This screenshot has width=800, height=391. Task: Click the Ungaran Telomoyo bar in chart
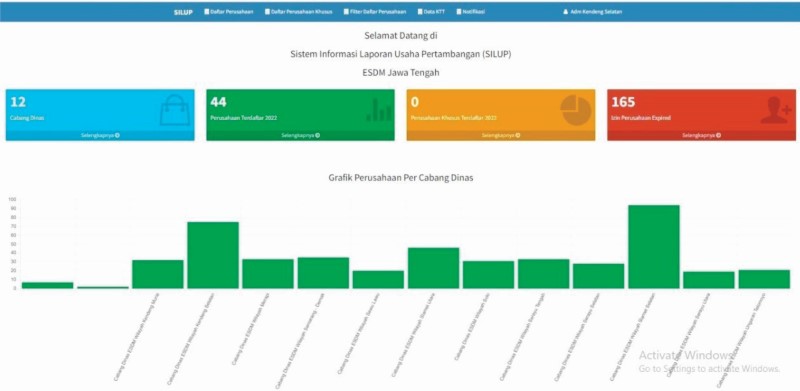click(764, 279)
